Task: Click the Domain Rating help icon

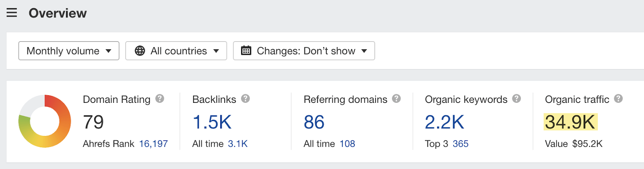Action: point(160,99)
